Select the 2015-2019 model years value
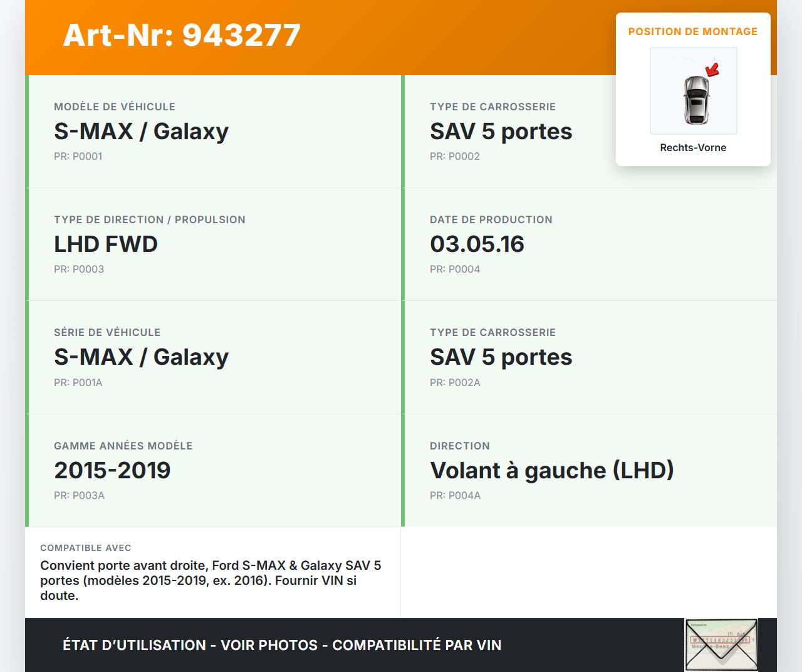Screen dimensions: 802x672 click(112, 470)
